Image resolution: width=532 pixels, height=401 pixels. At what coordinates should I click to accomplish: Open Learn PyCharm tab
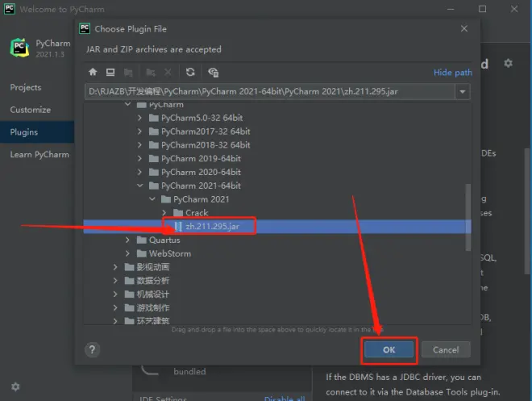coord(37,154)
